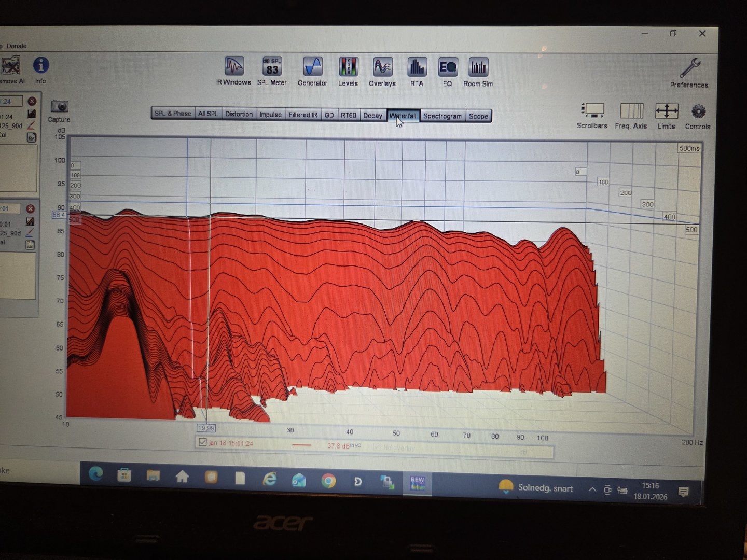The height and width of the screenshot is (560, 747).
Task: Open the RTA analyzer
Action: [417, 72]
